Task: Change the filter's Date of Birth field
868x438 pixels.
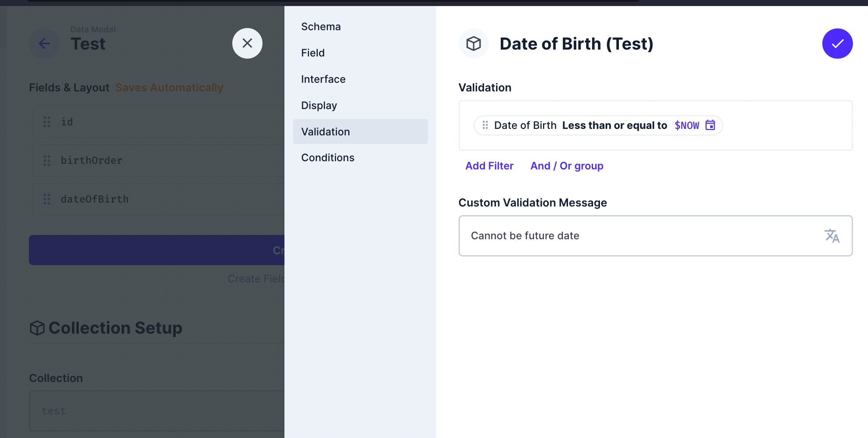Action: coord(525,125)
